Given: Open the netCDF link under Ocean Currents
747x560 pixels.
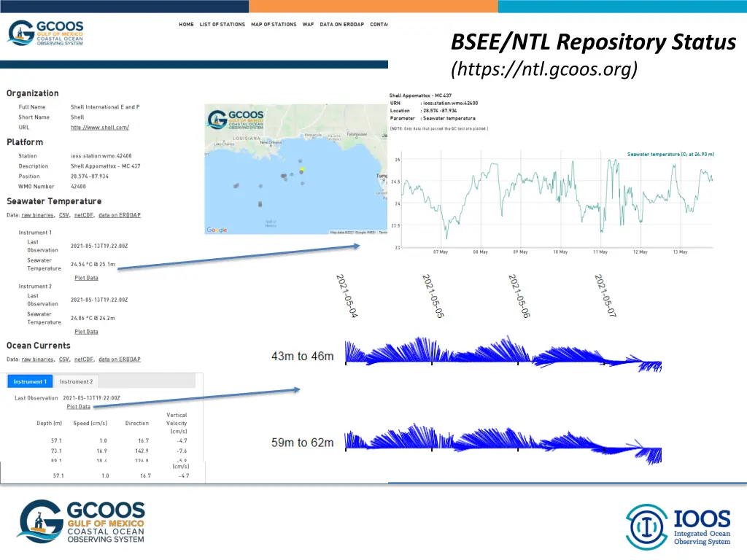Looking at the screenshot, I should (84, 359).
